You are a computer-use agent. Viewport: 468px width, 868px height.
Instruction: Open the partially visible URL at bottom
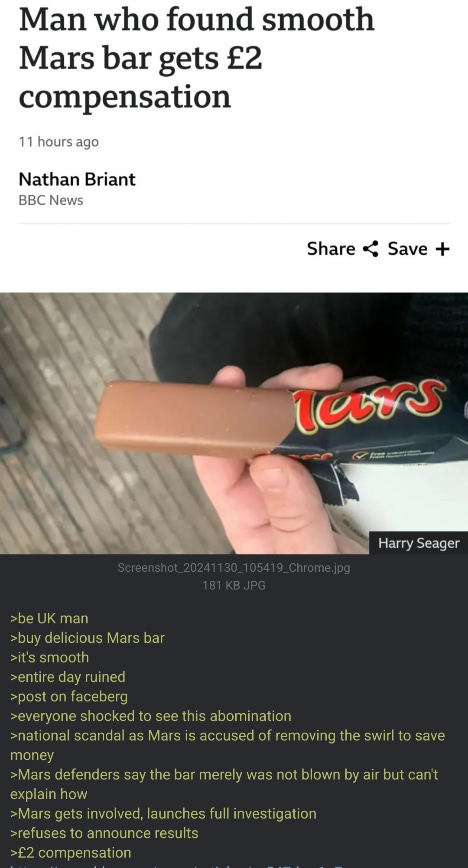point(175,865)
